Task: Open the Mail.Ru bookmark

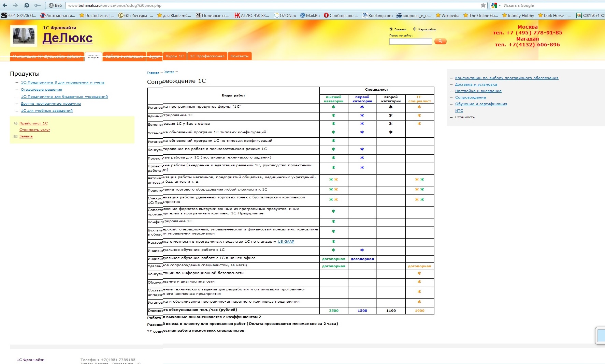Action: point(310,15)
